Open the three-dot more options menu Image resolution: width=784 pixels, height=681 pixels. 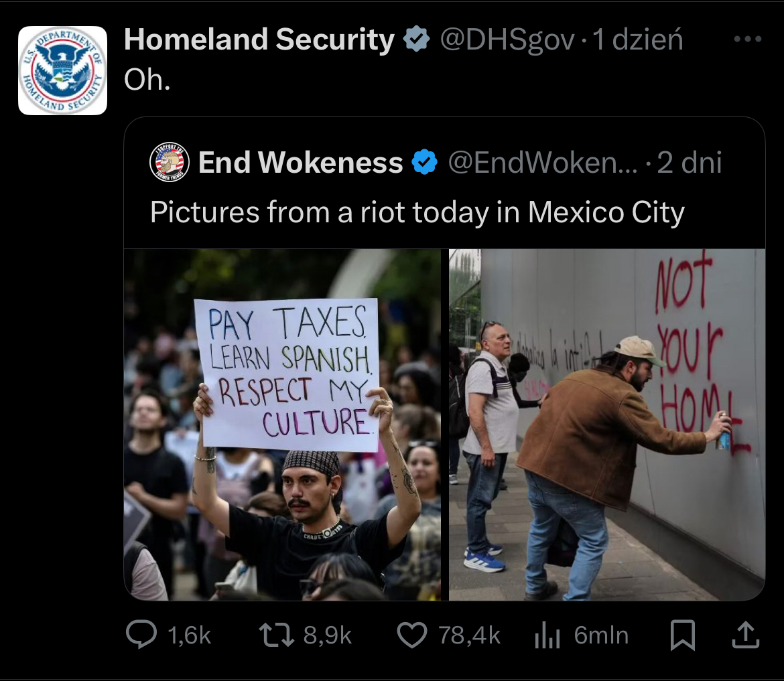tap(748, 38)
